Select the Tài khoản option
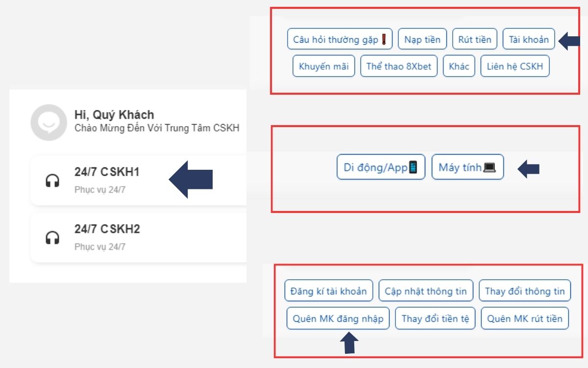588x368 pixels. pyautogui.click(x=527, y=39)
